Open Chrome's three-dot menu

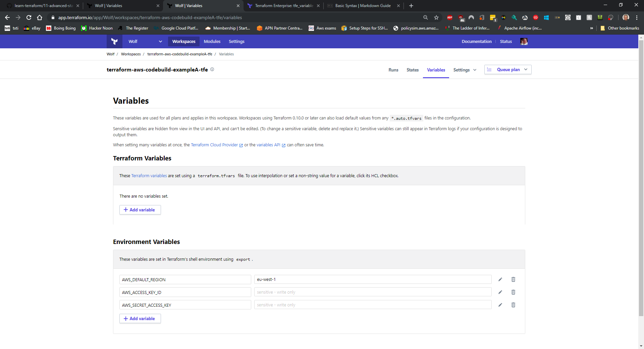click(637, 17)
